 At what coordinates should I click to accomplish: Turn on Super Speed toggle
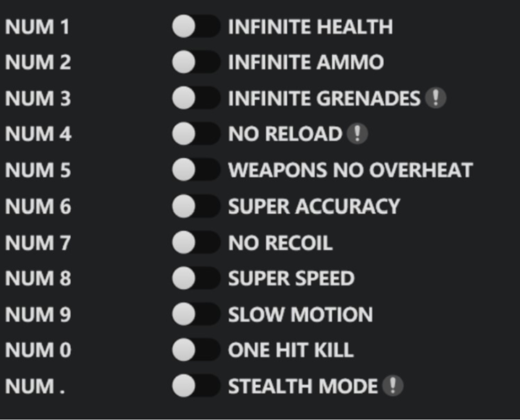coord(196,278)
